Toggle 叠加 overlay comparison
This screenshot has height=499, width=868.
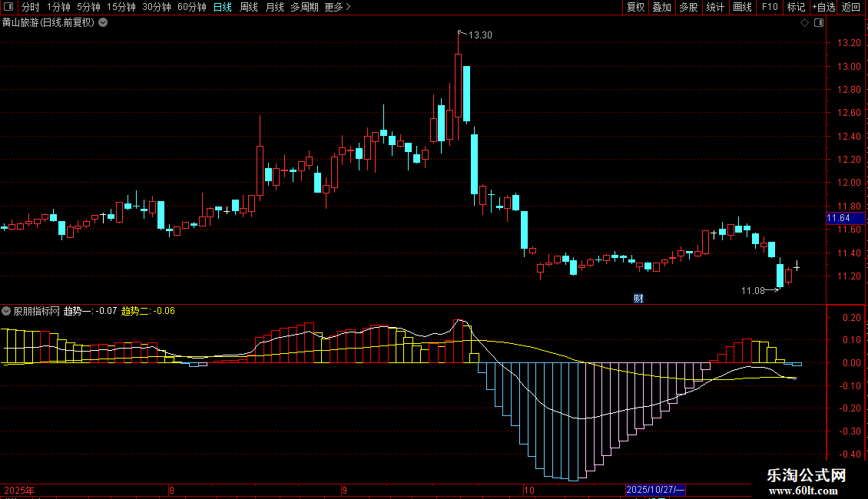pos(661,7)
